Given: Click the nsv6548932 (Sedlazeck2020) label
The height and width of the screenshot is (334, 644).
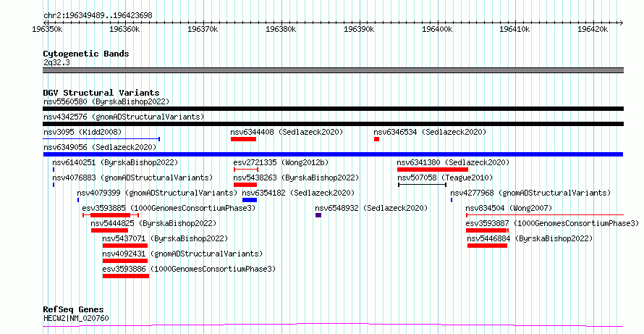Looking at the screenshot, I should pos(371,208).
